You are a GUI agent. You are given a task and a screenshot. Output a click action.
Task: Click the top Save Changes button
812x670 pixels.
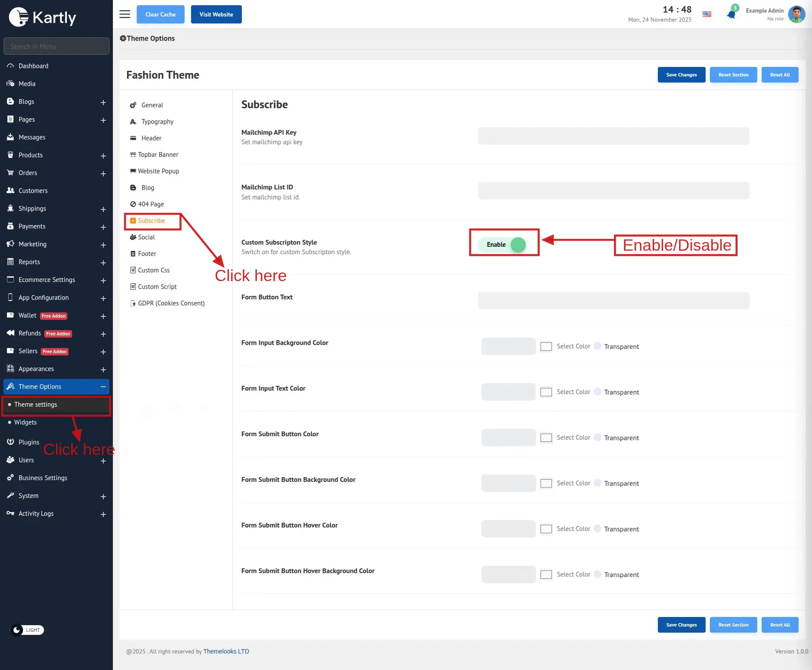coord(681,75)
